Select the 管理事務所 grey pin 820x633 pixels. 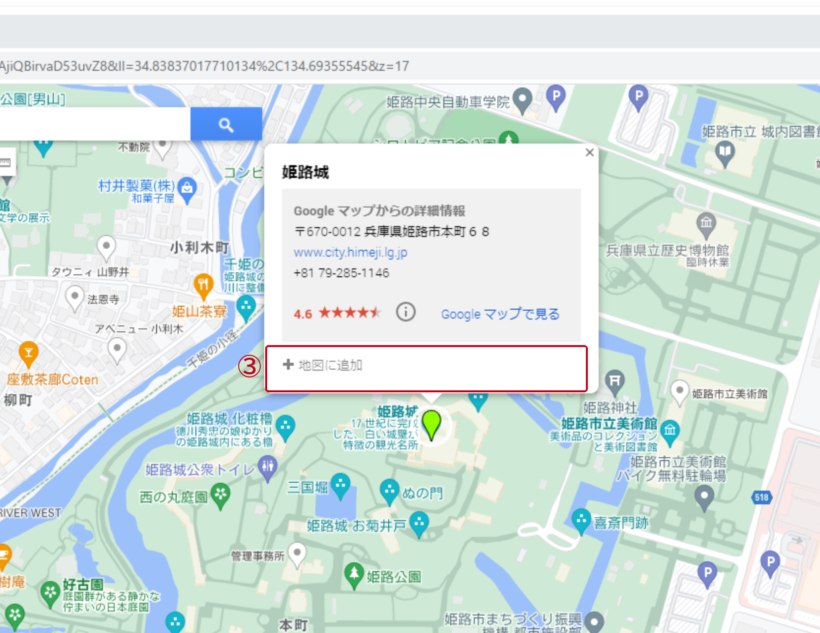(297, 553)
